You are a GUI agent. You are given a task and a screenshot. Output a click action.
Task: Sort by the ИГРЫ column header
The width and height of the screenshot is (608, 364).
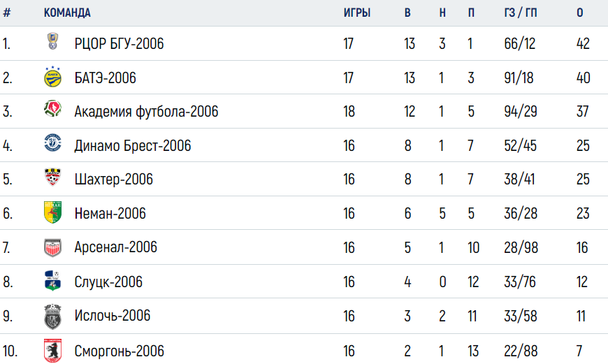[x=357, y=13]
